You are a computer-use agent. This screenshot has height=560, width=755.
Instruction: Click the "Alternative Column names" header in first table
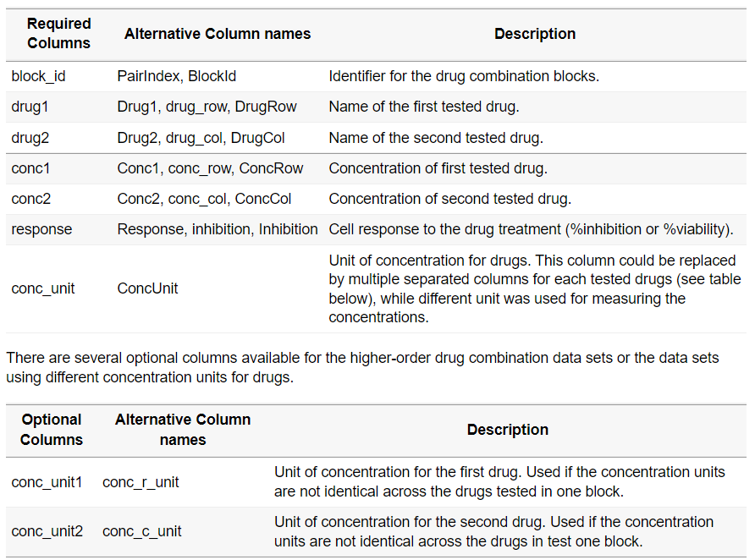(x=218, y=34)
